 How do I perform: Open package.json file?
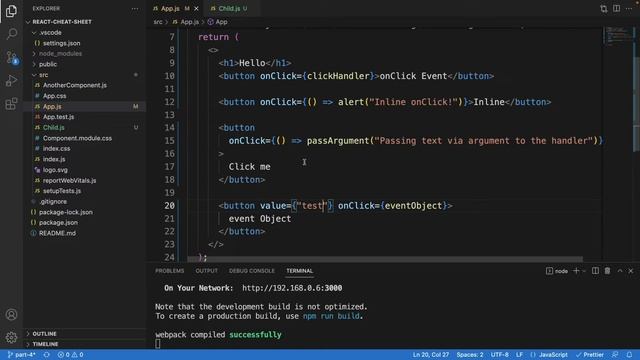click(58, 222)
